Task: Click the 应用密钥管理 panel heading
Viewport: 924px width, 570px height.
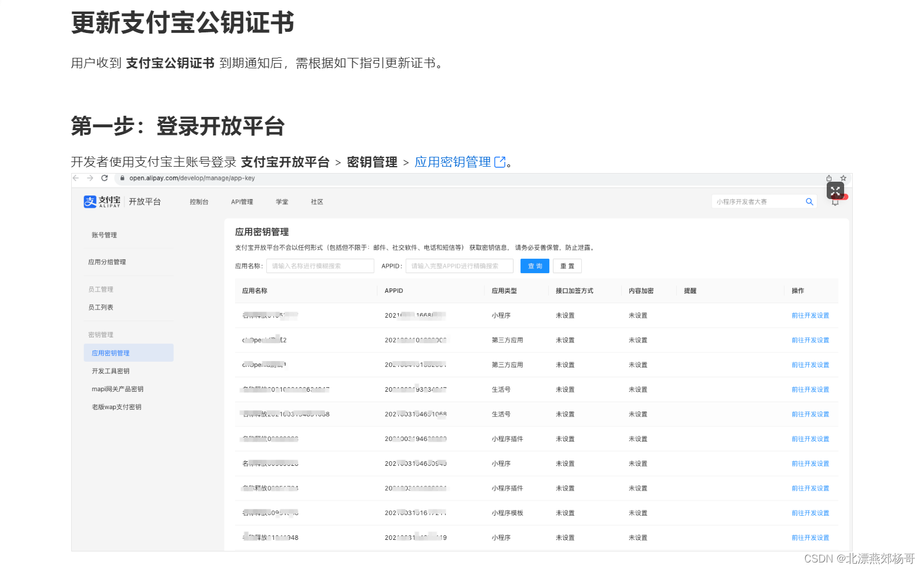Action: (262, 232)
